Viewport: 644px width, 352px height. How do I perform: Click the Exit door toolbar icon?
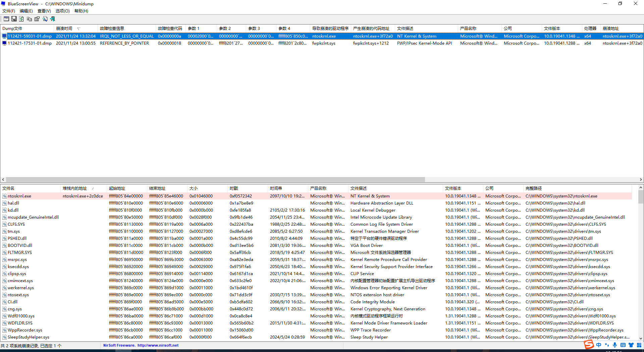53,19
